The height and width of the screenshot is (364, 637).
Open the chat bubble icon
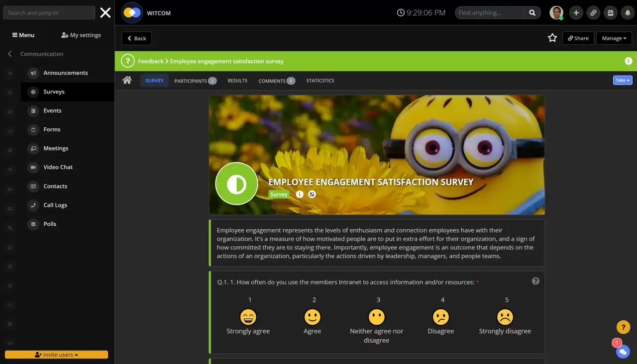tap(623, 352)
